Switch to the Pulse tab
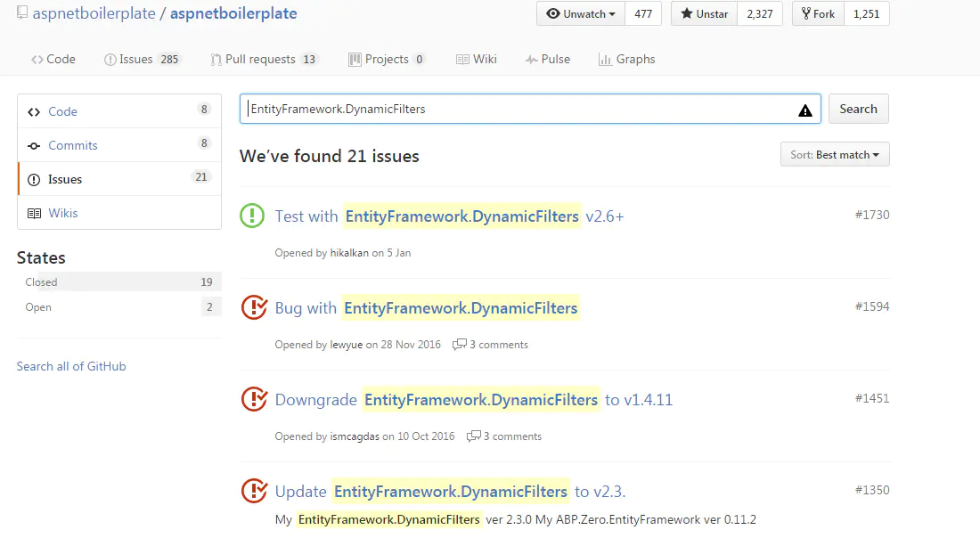980x538 pixels. (548, 60)
